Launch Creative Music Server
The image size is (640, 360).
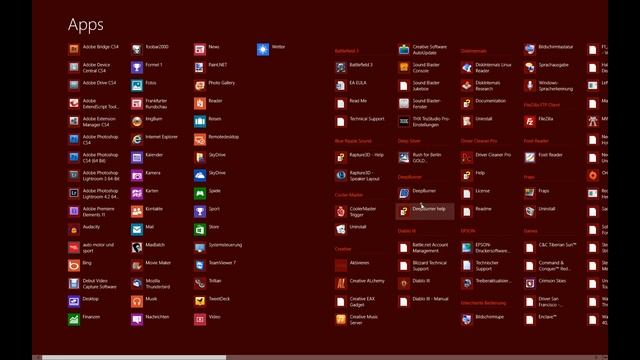pos(357,319)
